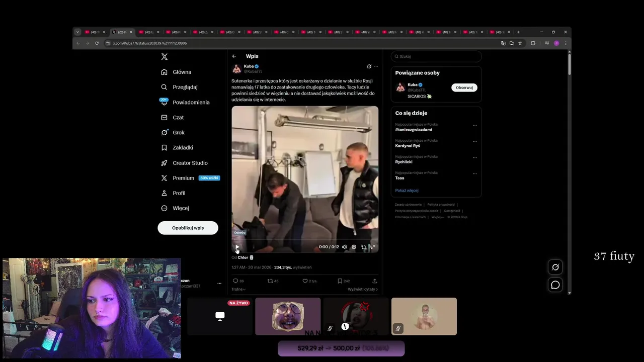Open browser extensions puzzle icon

click(533, 43)
